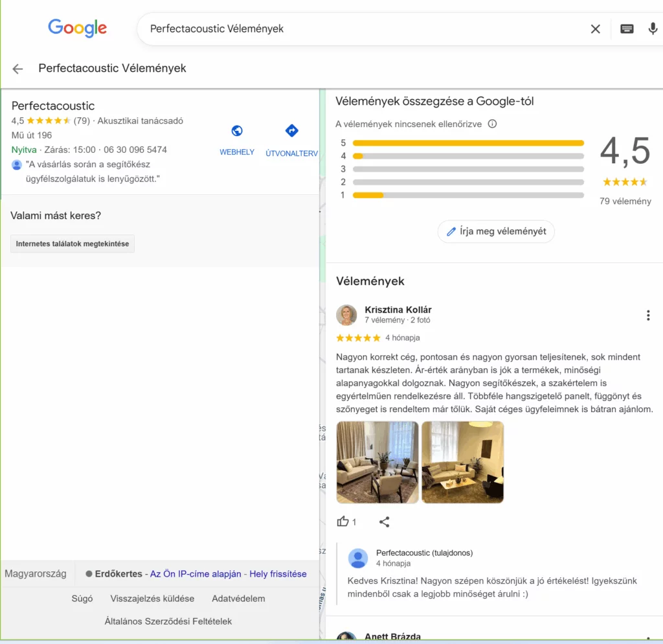Clear the search field with the X icon
Viewport: 663px width, 644px height.
595,29
